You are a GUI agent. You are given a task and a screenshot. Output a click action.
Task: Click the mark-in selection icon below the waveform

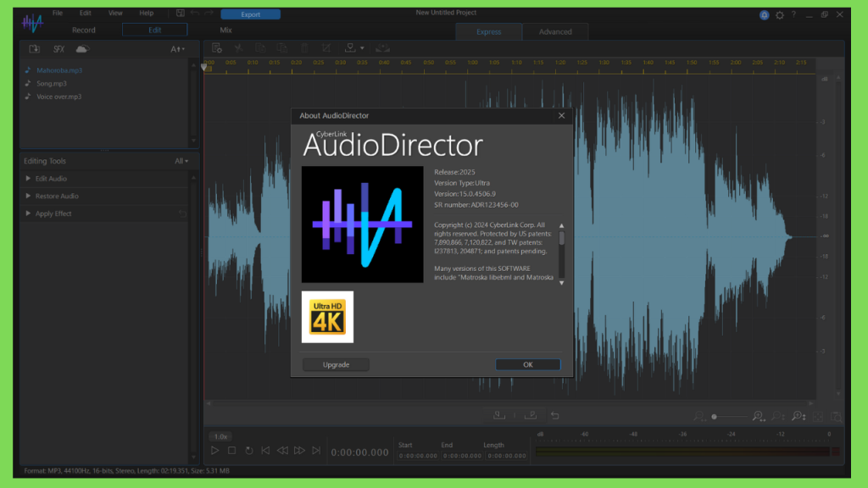(499, 415)
